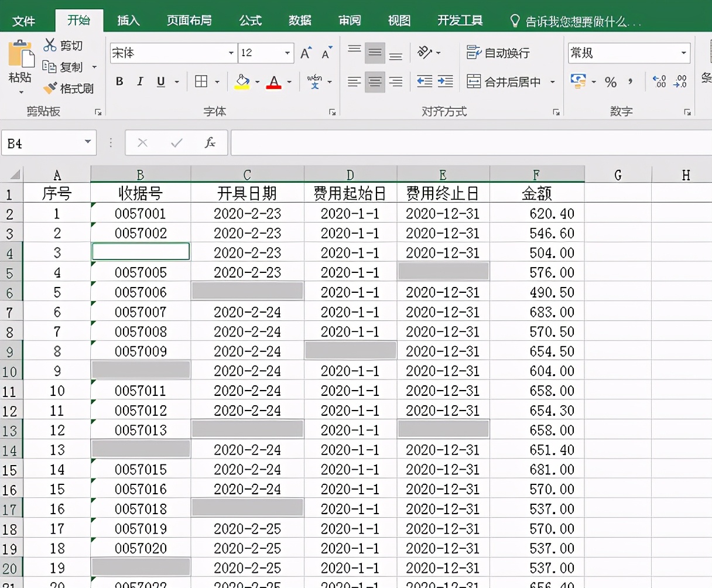This screenshot has width=712, height=588.
Task: Open the text orientation tool
Action: pos(425,53)
